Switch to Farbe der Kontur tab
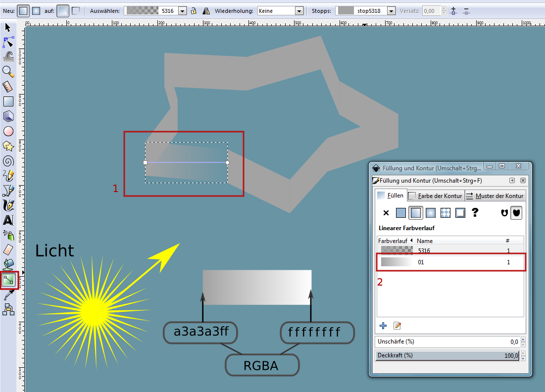 click(435, 196)
